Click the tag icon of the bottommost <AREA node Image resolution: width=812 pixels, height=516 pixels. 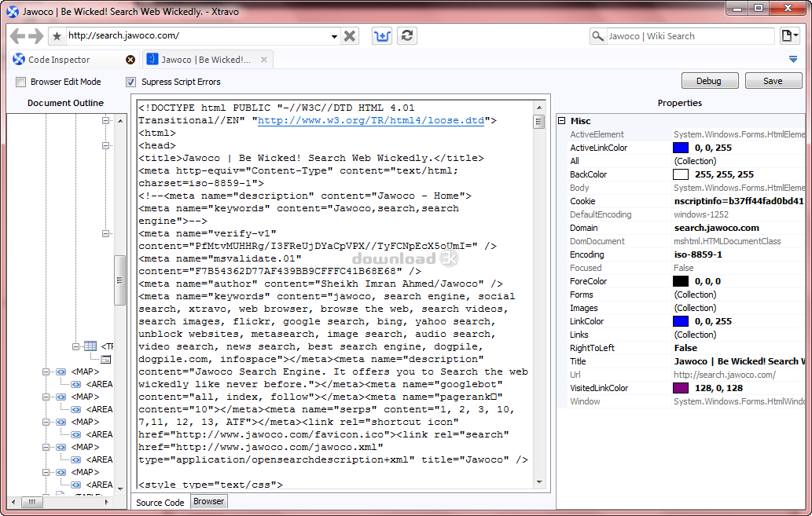[76, 485]
